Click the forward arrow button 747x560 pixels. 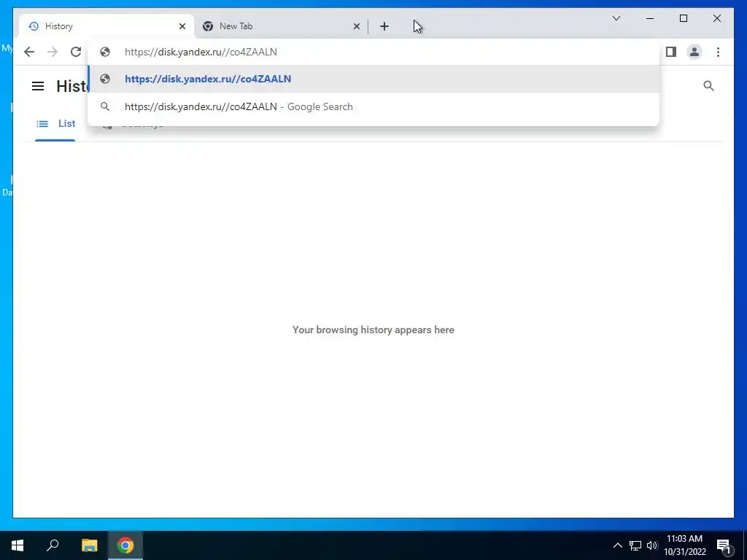tap(53, 52)
